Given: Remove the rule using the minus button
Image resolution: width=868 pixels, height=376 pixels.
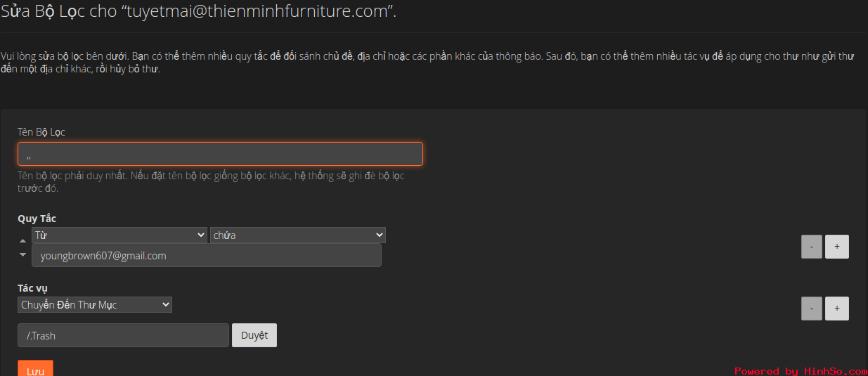Looking at the screenshot, I should (812, 247).
